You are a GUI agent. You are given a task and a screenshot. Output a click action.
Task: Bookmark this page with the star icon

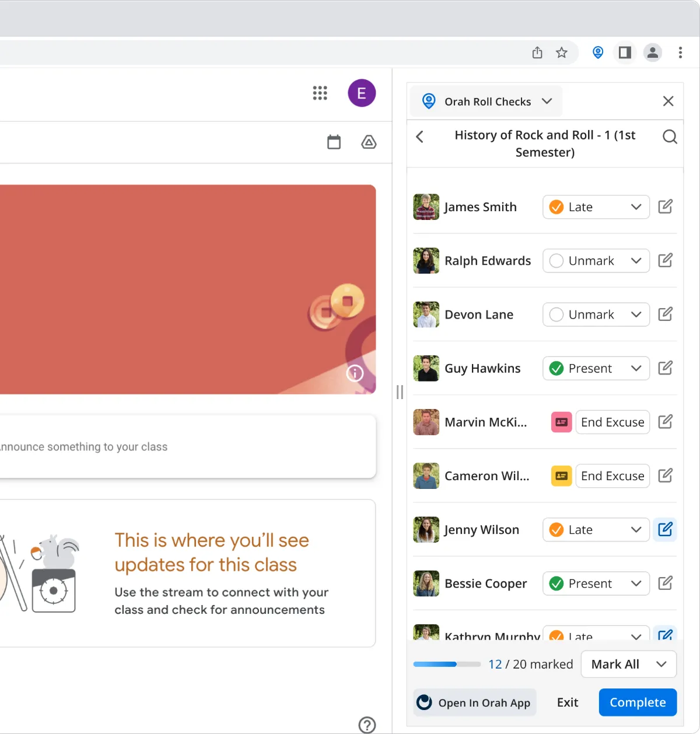[562, 53]
